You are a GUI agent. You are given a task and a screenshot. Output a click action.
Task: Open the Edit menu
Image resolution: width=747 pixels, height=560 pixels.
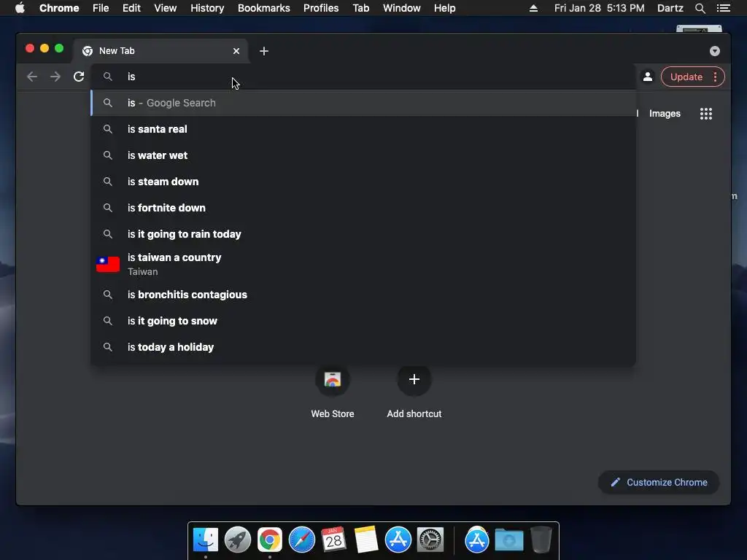tap(131, 8)
